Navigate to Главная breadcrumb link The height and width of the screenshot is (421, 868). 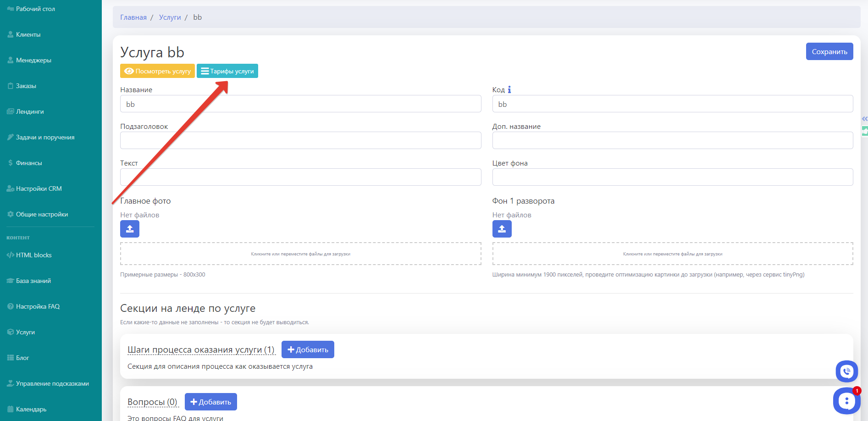(133, 17)
